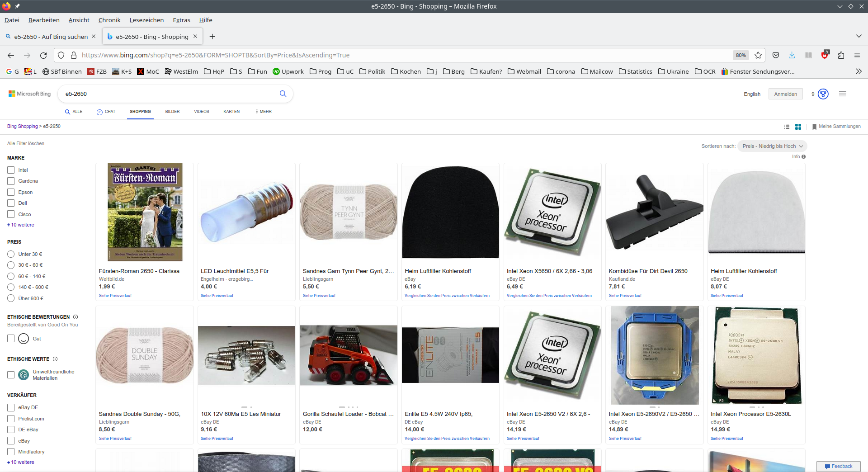
Task: Open the list all tabs dropdown
Action: coord(859,36)
